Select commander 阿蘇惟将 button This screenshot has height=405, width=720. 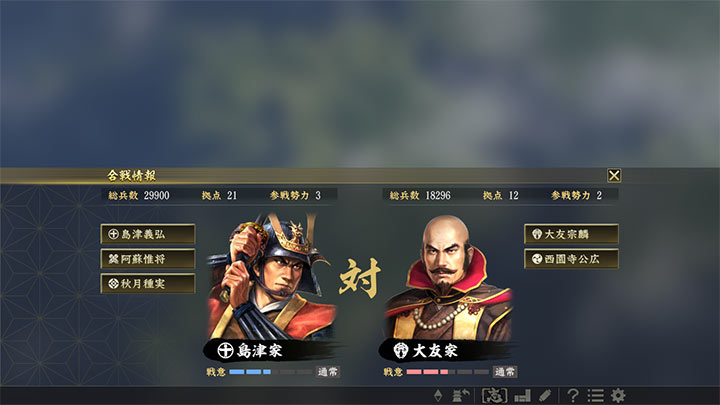(x=148, y=259)
